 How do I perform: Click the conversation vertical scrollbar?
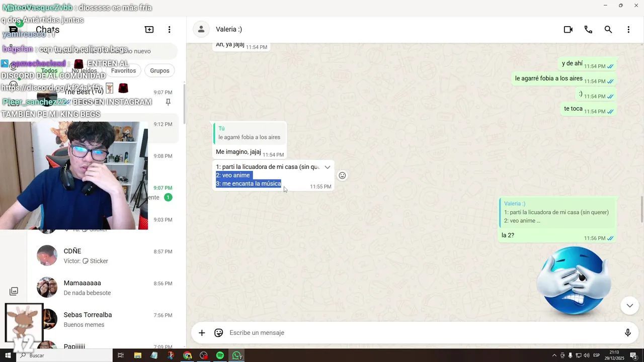click(641, 210)
